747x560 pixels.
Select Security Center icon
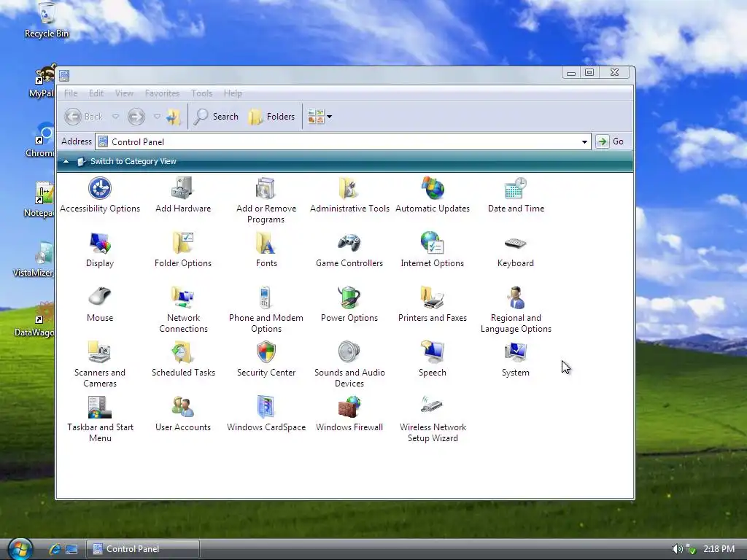pyautogui.click(x=266, y=359)
